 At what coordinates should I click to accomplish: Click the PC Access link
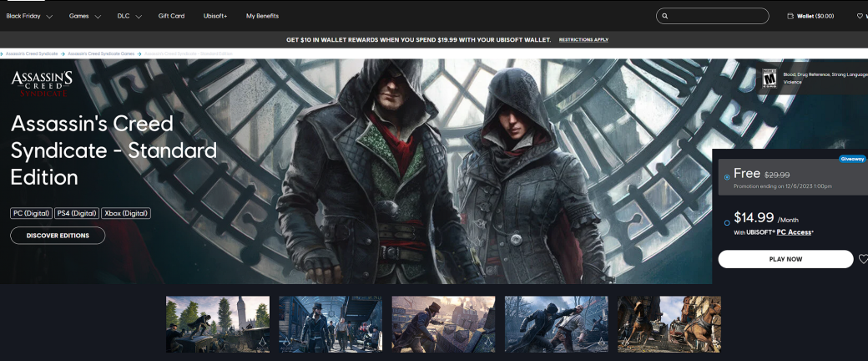(x=794, y=232)
